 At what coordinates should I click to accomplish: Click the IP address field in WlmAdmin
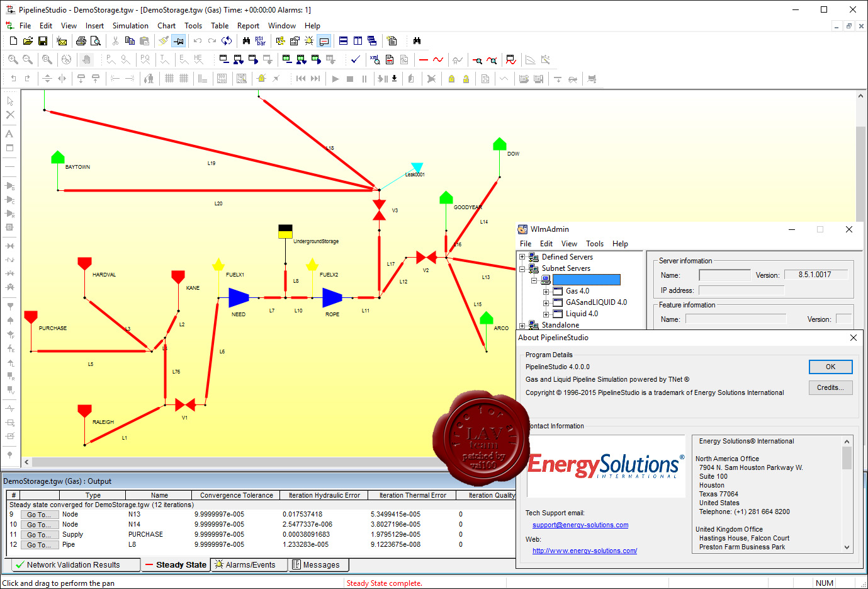tap(741, 290)
